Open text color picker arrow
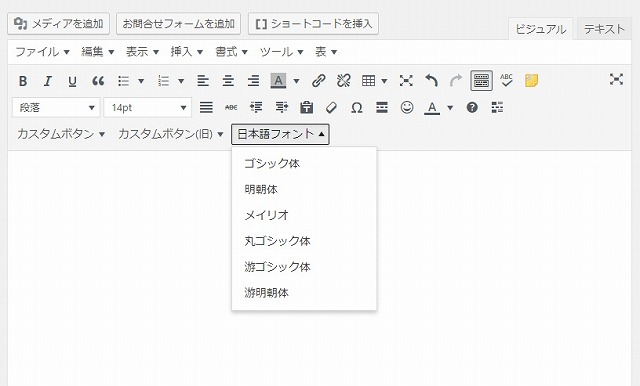This screenshot has height=386, width=640. point(450,108)
